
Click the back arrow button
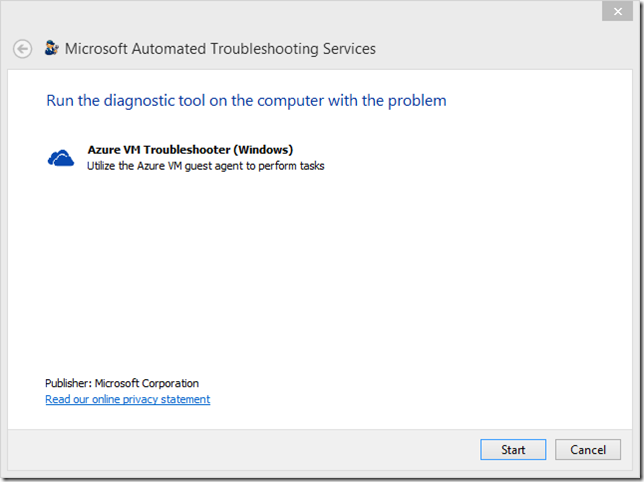point(22,49)
